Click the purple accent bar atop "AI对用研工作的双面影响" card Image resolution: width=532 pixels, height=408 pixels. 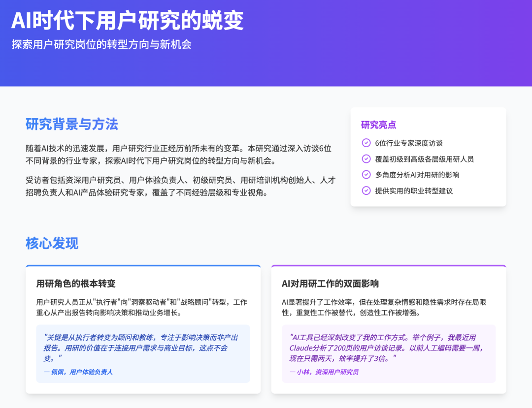388,266
